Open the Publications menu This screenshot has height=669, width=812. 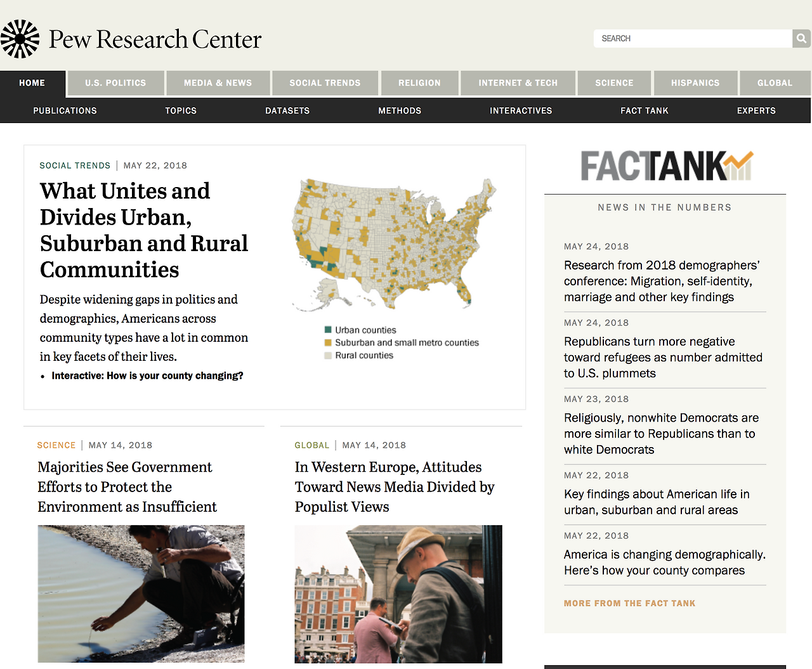65,110
